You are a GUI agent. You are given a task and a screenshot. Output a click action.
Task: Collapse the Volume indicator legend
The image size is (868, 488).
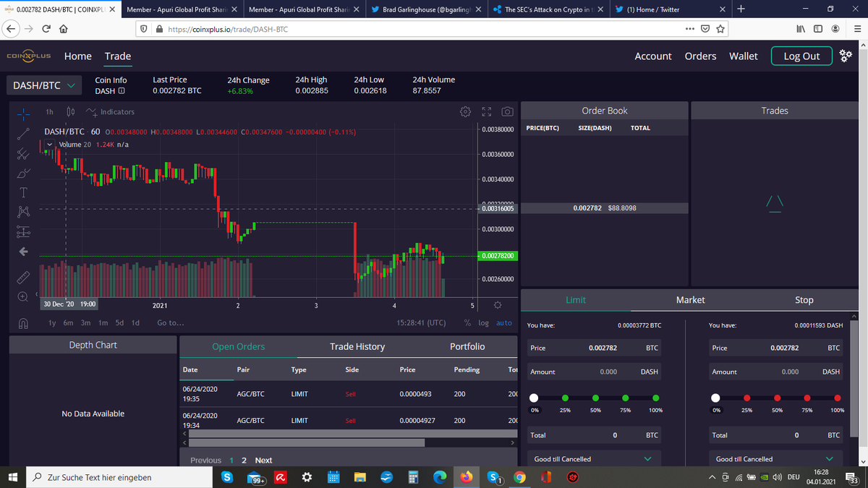(x=49, y=144)
